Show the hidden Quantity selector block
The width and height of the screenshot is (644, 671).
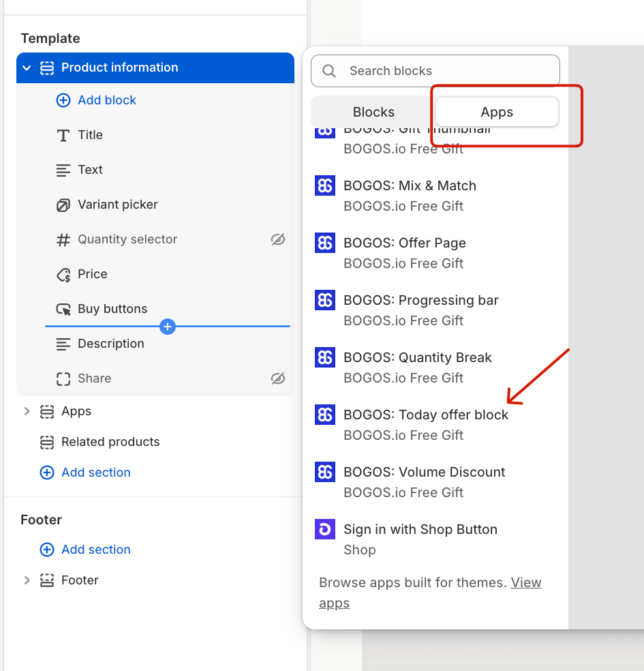pyautogui.click(x=278, y=239)
